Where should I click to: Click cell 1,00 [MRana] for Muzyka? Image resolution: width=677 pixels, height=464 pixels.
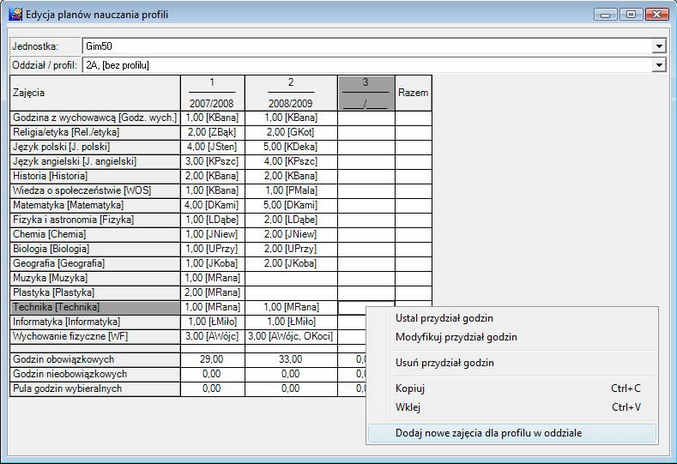[212, 278]
